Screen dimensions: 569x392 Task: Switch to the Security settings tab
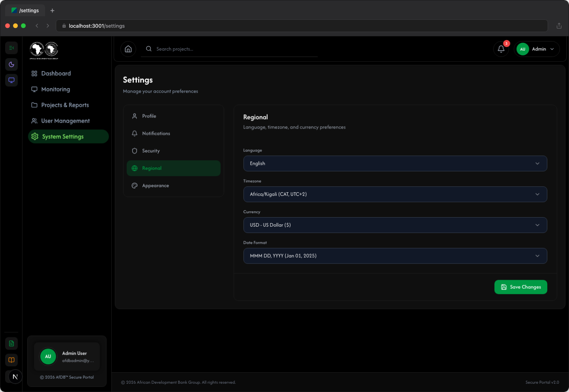click(173, 151)
